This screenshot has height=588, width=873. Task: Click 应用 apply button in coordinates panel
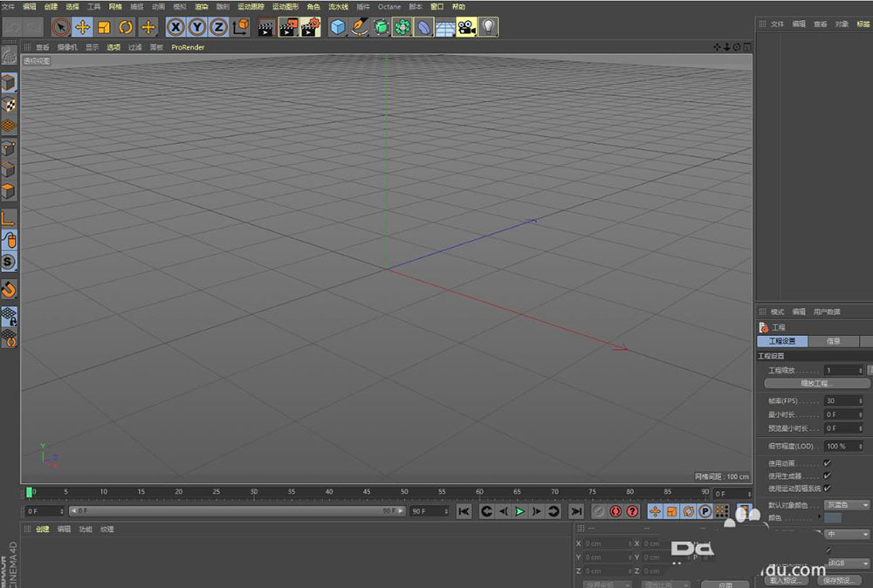click(725, 585)
